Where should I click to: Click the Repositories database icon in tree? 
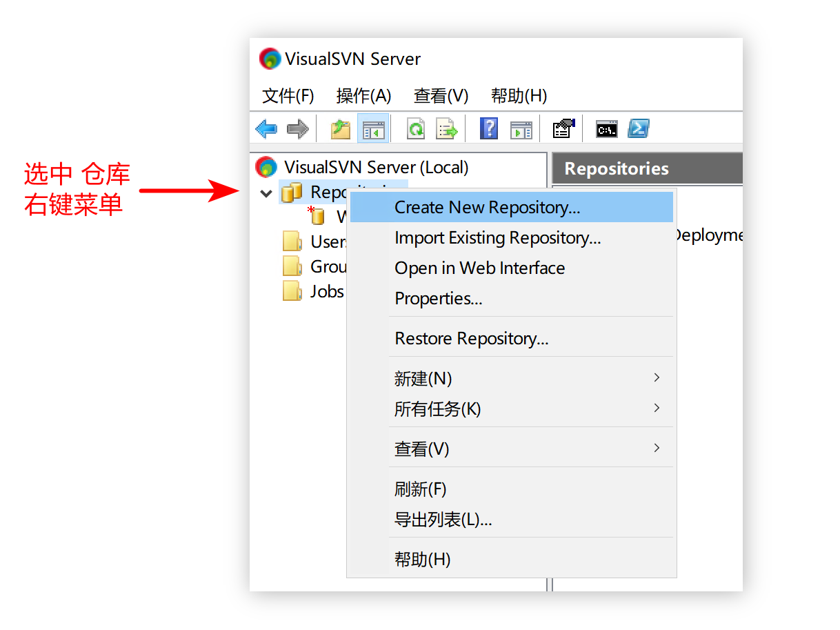point(292,192)
